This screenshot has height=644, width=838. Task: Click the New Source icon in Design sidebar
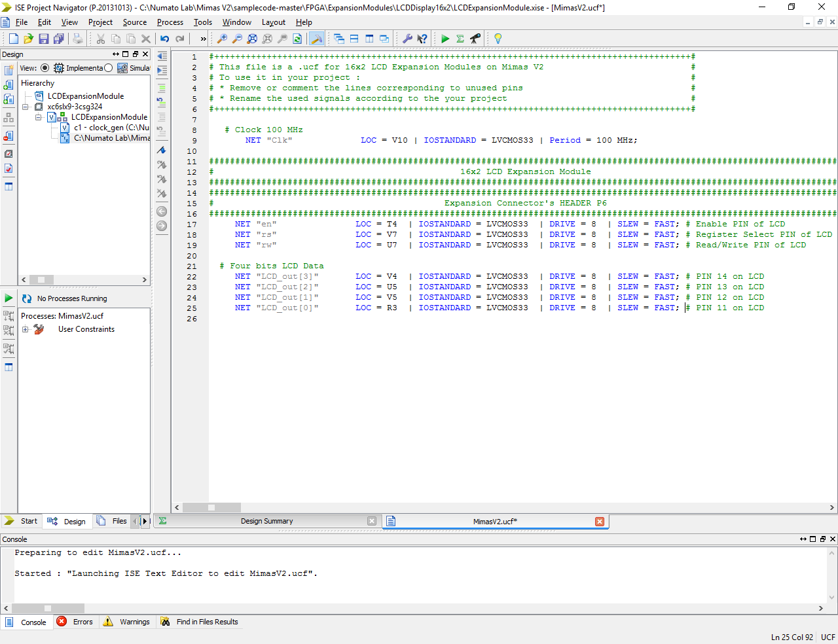(x=9, y=70)
